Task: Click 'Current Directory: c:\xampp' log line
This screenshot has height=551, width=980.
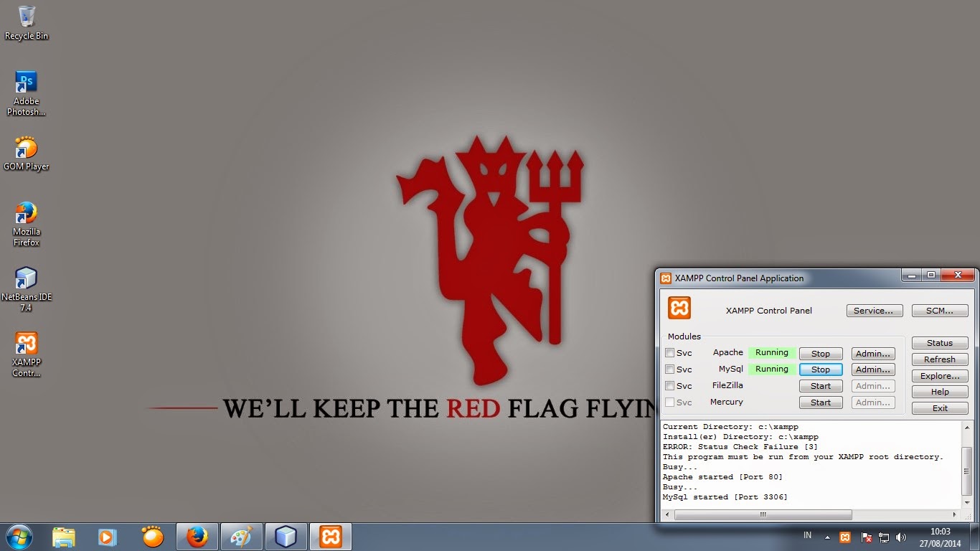Action: point(730,427)
